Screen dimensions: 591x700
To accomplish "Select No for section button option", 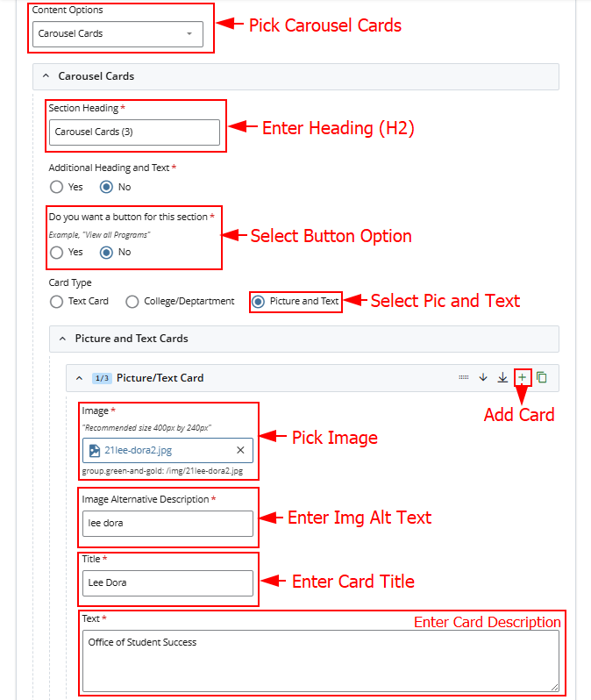I will click(x=107, y=253).
